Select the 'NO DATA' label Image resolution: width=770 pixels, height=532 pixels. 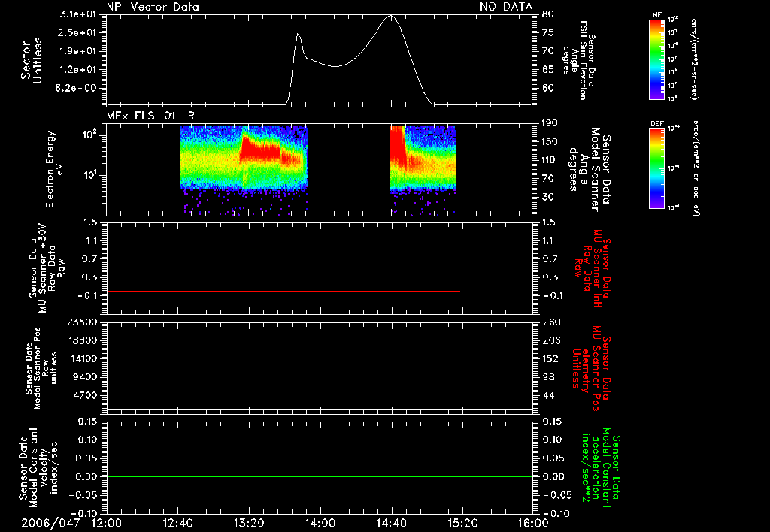point(506,7)
